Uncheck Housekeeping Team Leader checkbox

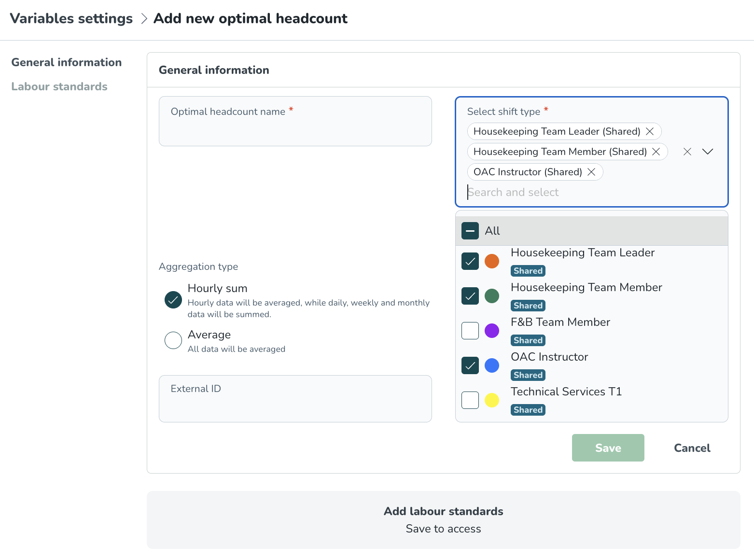pyautogui.click(x=470, y=261)
